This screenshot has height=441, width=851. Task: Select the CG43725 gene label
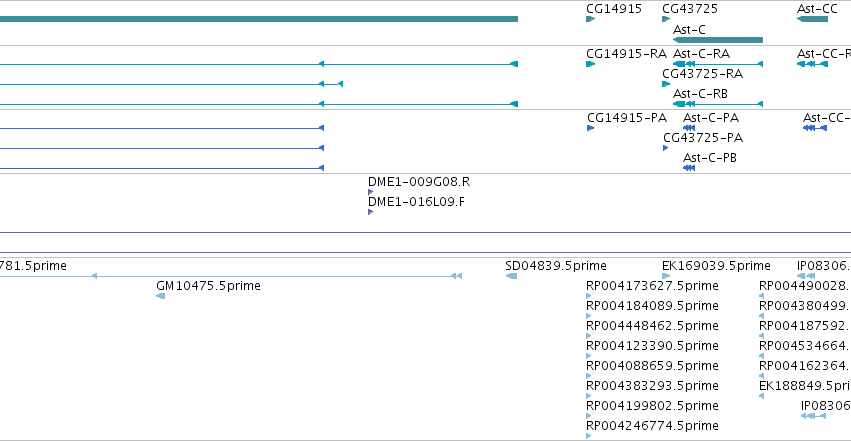(690, 9)
